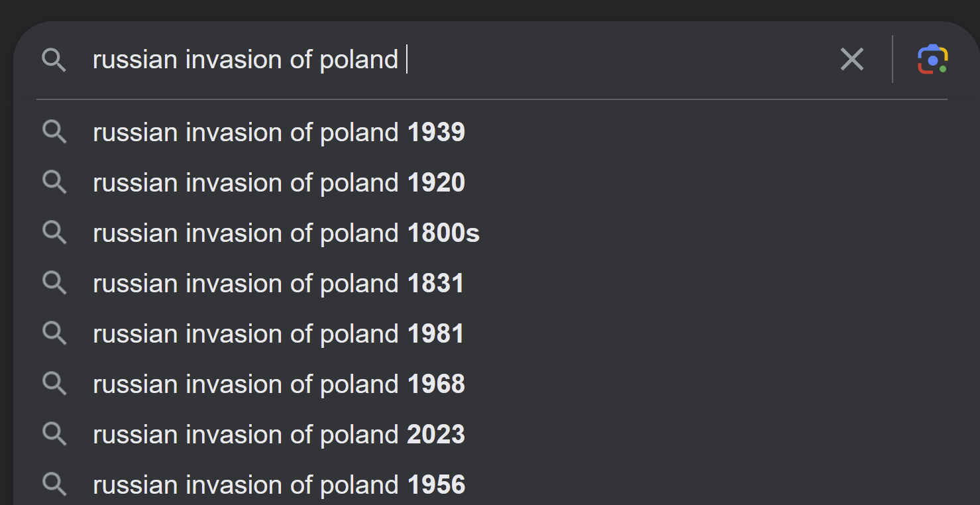
Task: Click search icon beside the 1939 suggestion
Action: [x=54, y=132]
